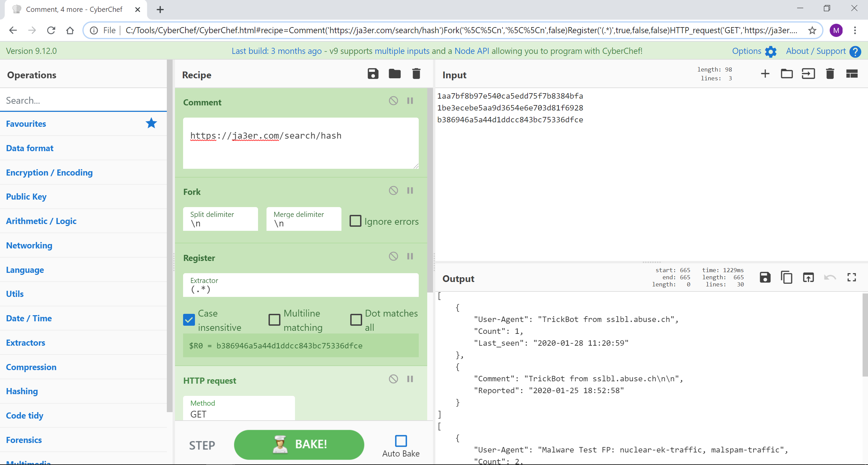Screen dimensions: 868x465
Task: Set a breakpoint on the Register operation
Action: pyautogui.click(x=410, y=256)
